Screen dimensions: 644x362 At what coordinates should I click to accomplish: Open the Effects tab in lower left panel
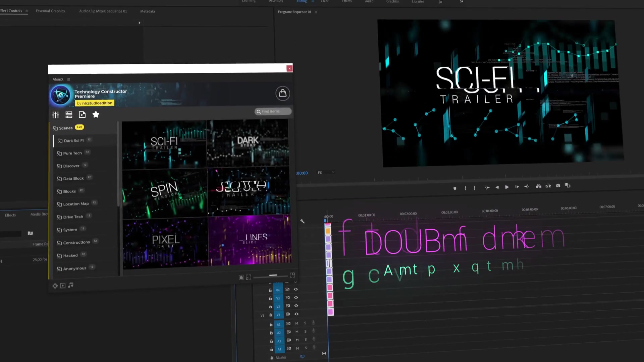coord(10,215)
